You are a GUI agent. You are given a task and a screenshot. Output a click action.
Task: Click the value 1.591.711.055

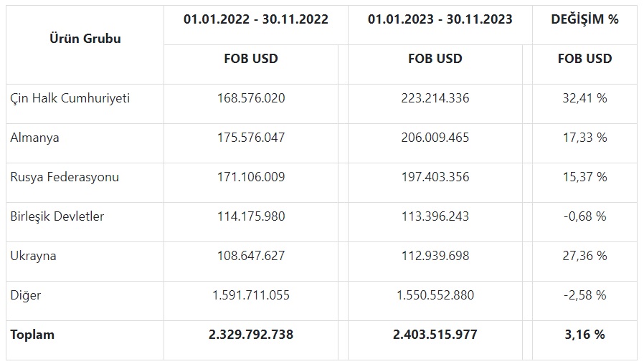[251, 295]
